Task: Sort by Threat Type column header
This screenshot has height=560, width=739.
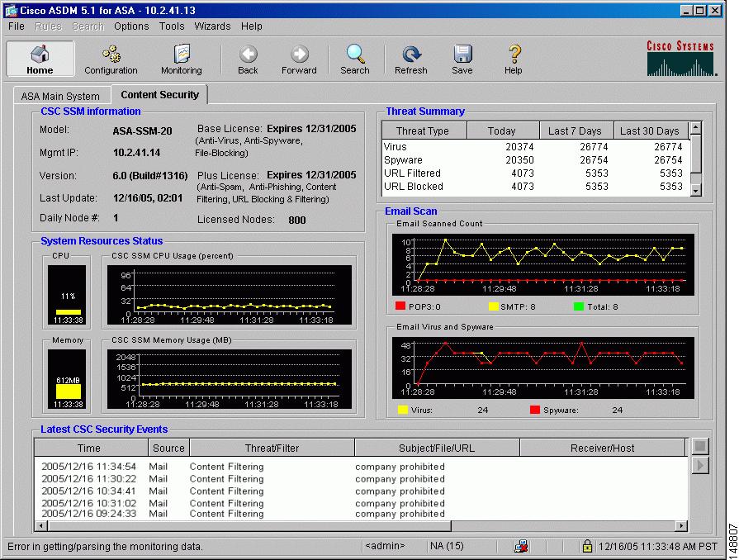Action: point(423,131)
